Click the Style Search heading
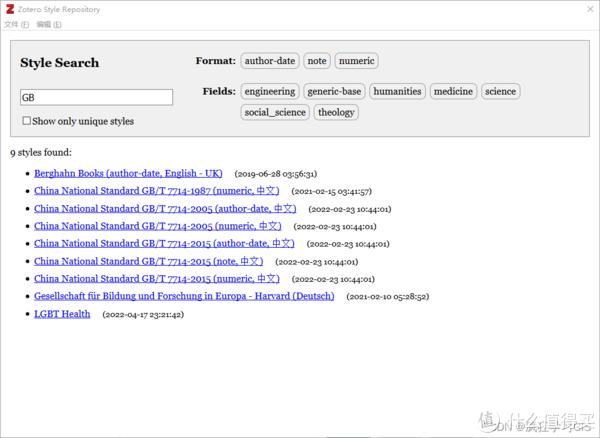The width and height of the screenshot is (600, 438). [x=60, y=62]
